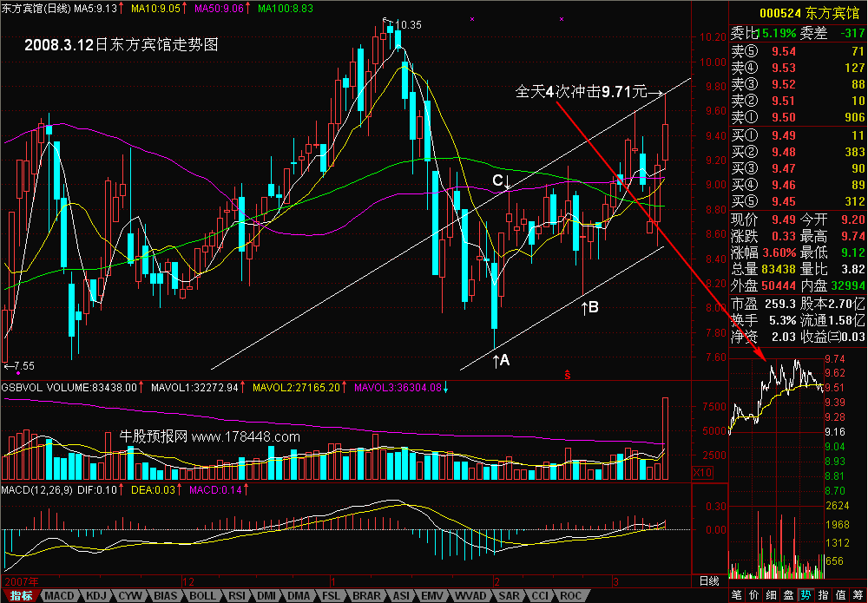868x603 pixels.
Task: Show the EMV indicator tab
Action: tap(432, 596)
